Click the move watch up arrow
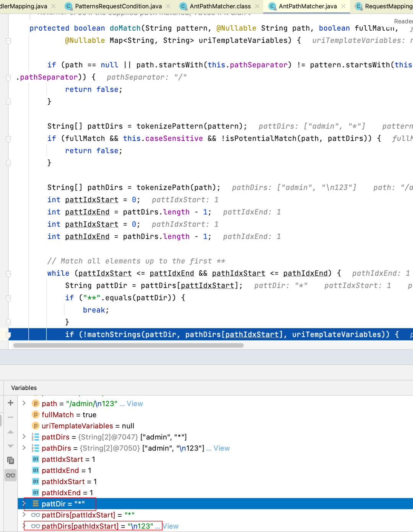 pos(11,432)
